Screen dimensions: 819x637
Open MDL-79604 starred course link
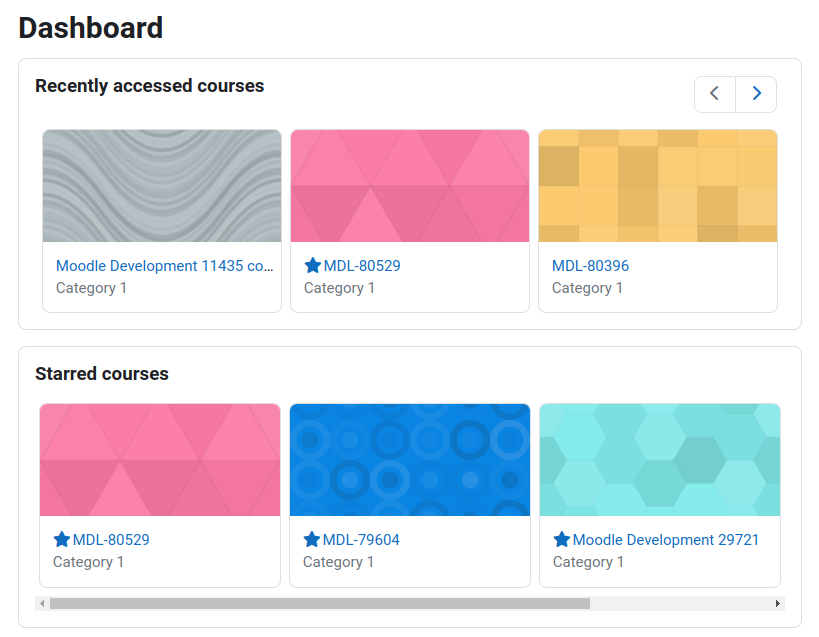(361, 540)
